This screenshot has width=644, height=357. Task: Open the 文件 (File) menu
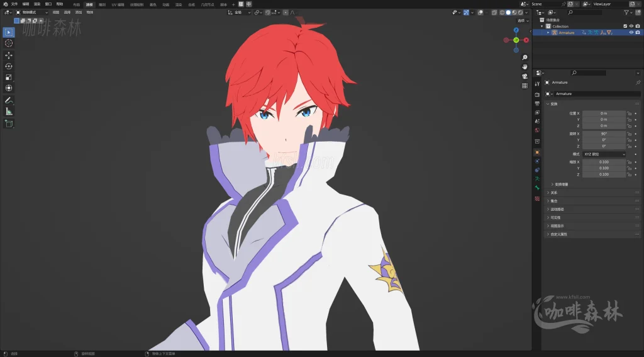point(14,4)
